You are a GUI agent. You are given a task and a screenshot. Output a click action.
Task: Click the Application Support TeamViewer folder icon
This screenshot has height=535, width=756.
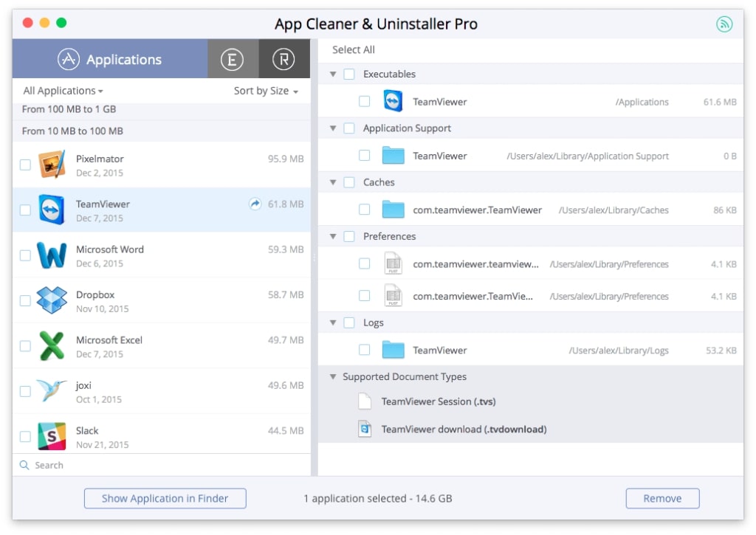tap(393, 156)
